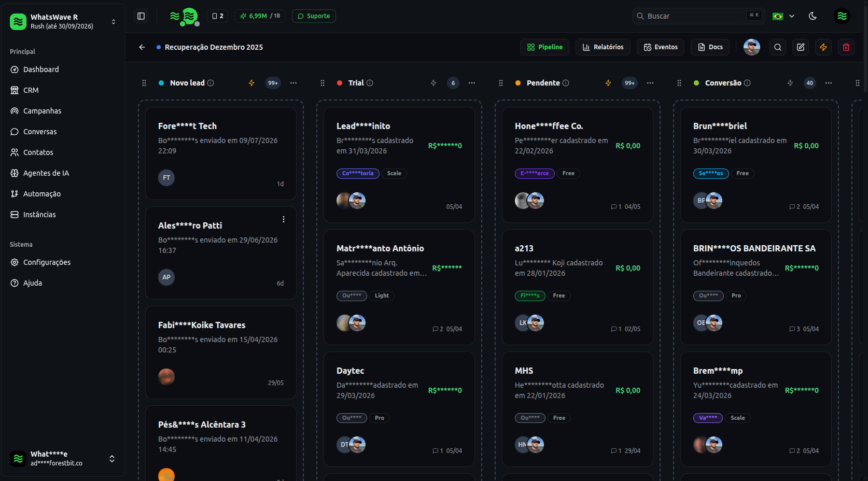Screen dimensions: 868x481
Task: Open CRM in the sidebar
Action: tap(62, 90)
